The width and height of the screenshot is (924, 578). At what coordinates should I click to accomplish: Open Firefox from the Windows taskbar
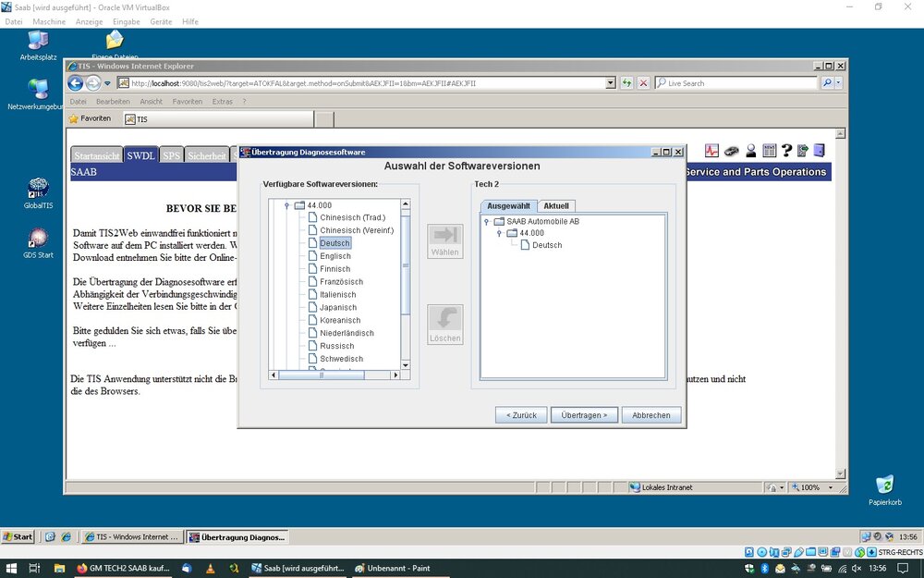click(x=123, y=569)
